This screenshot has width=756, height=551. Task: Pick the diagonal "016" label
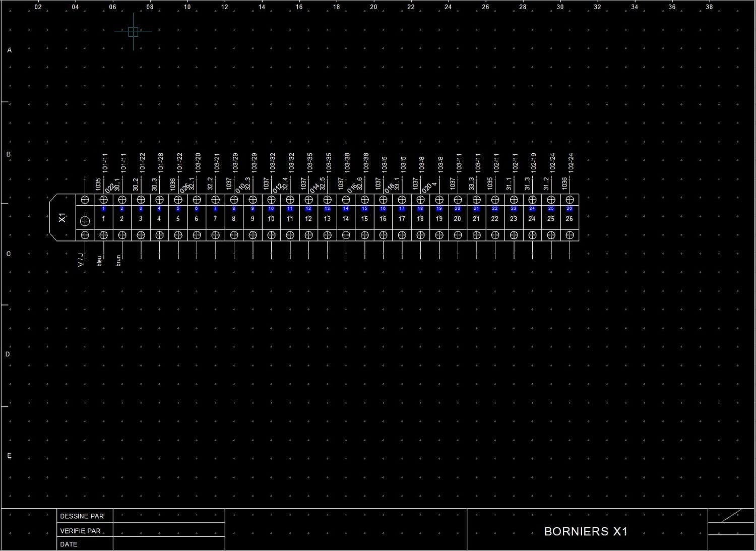pyautogui.click(x=351, y=188)
